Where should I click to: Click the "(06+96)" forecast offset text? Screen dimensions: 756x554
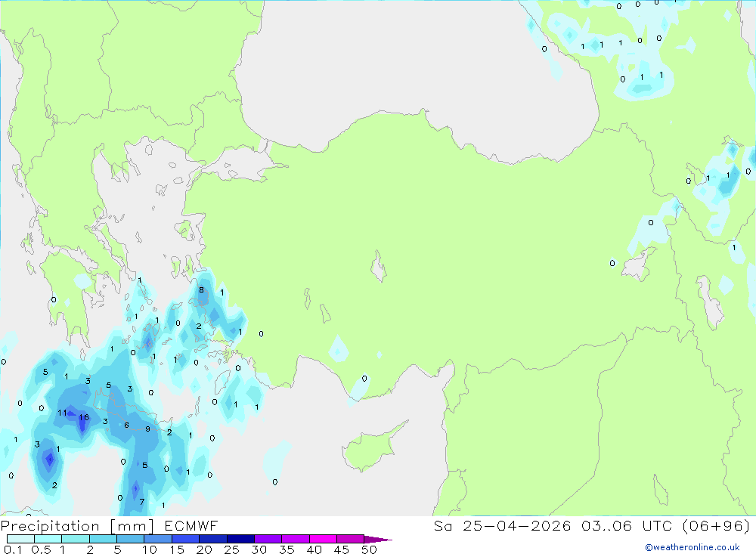(x=717, y=525)
